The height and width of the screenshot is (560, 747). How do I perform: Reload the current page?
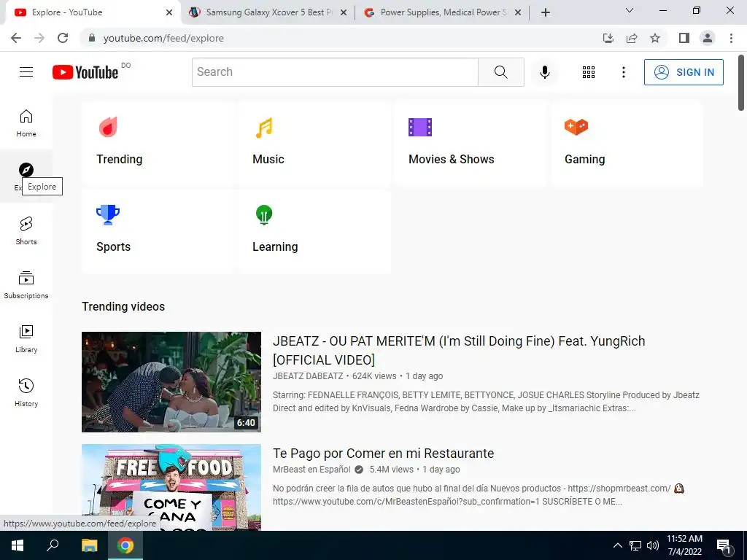click(x=63, y=38)
